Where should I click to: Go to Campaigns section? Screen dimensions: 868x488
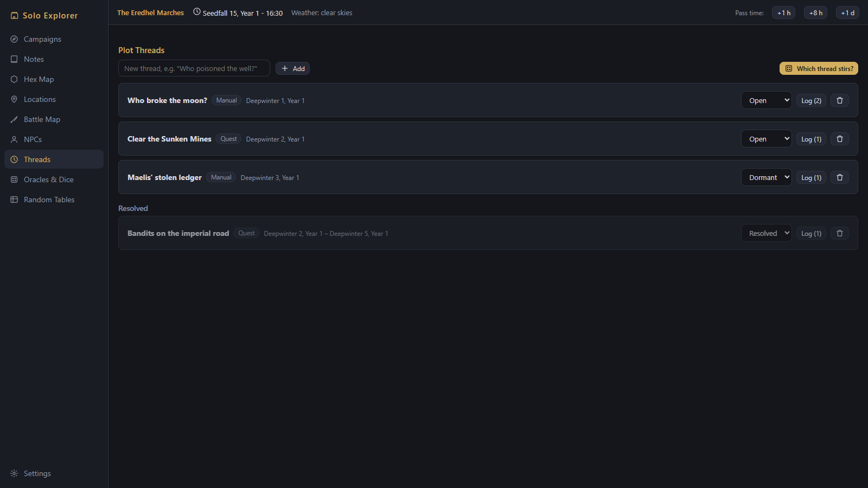54,39
